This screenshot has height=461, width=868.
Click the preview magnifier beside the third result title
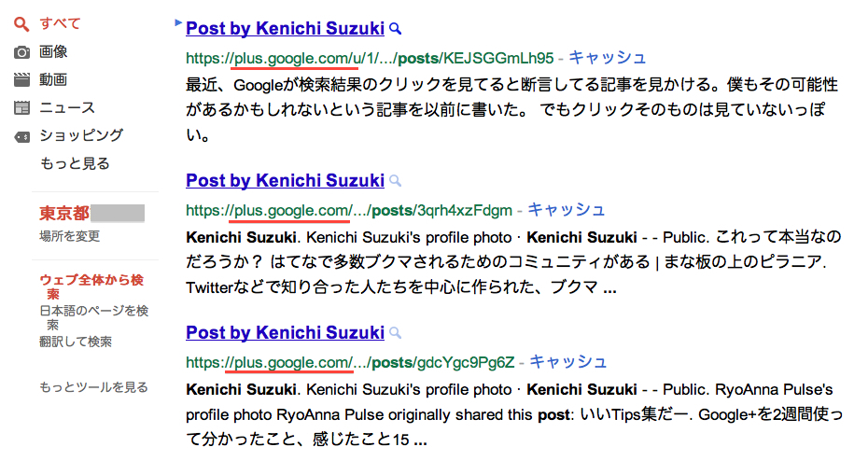(x=395, y=333)
